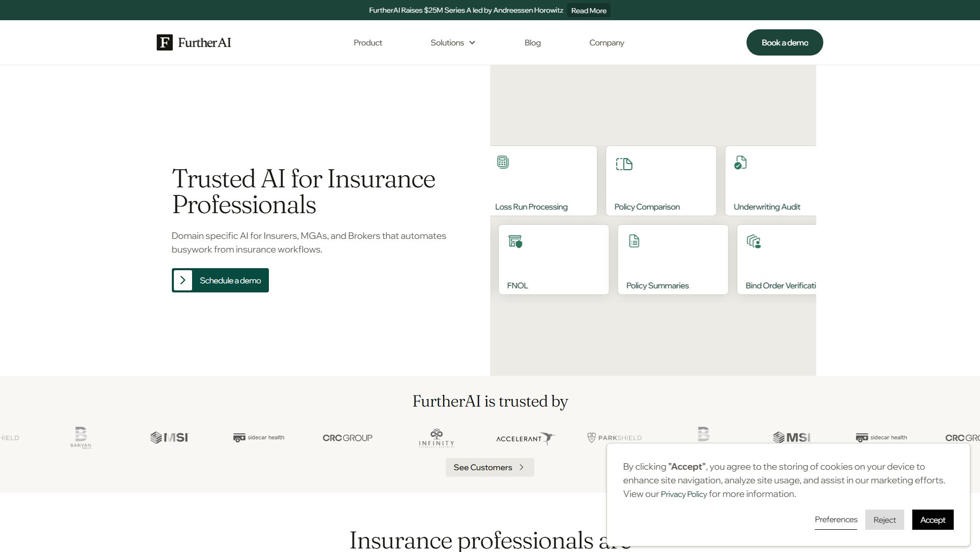Click the chevron beside See Customers
Image resolution: width=980 pixels, height=552 pixels.
[x=522, y=467]
